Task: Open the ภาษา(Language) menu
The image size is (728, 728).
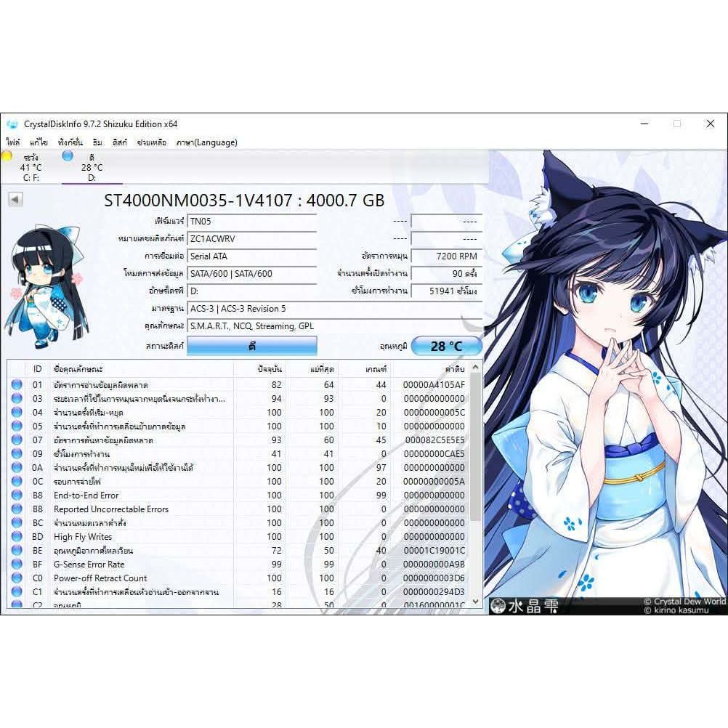Action: 206,142
